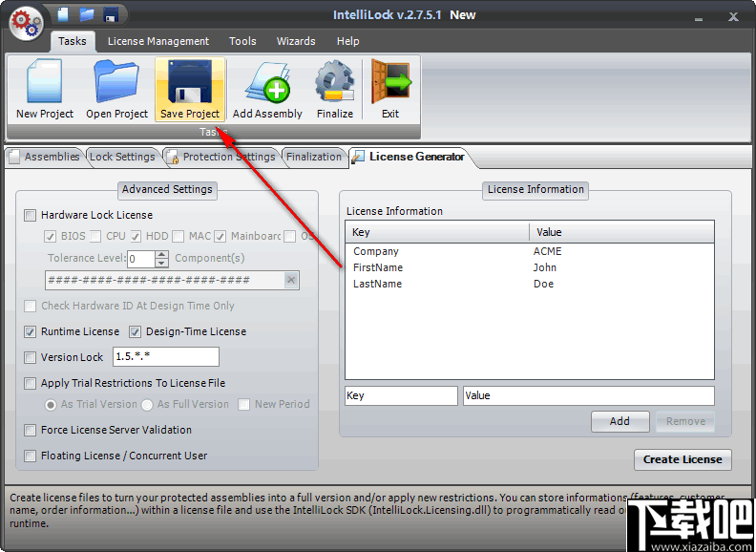Toggle the MAC checkbox
The width and height of the screenshot is (756, 552).
(x=178, y=237)
